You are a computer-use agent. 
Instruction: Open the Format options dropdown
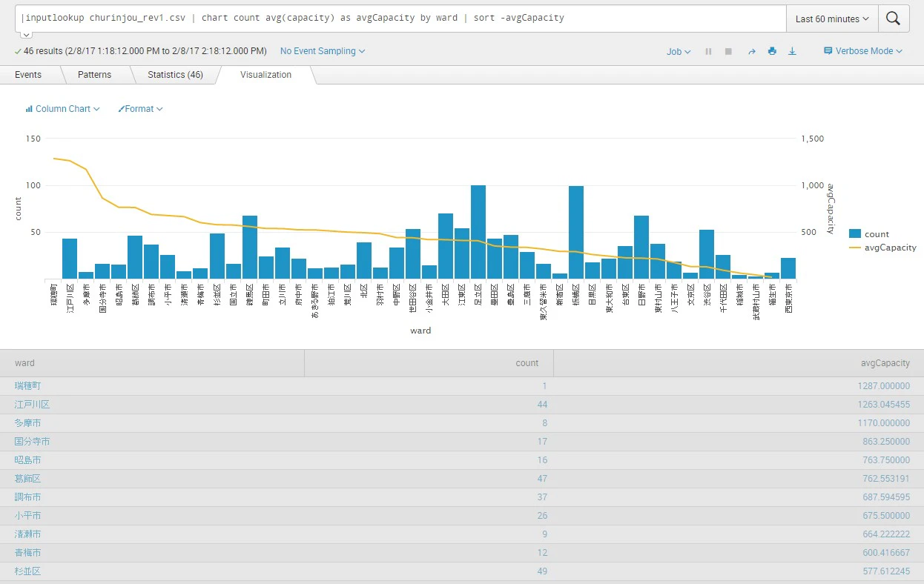pyautogui.click(x=140, y=109)
